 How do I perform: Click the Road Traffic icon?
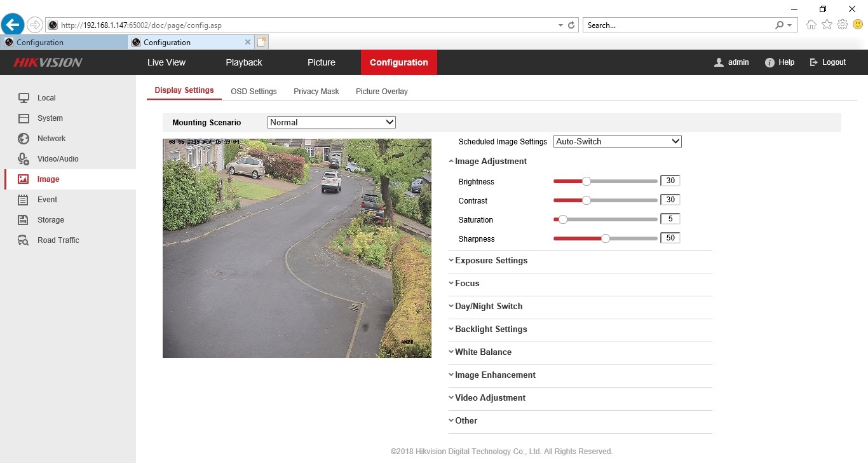pos(24,240)
